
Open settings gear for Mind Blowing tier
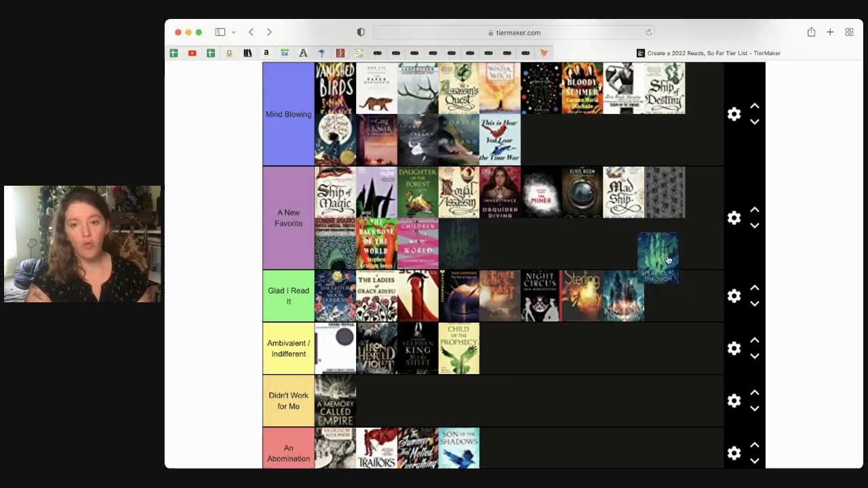coord(734,114)
